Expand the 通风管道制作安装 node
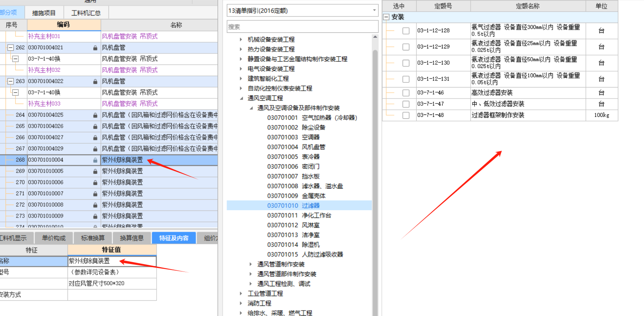 click(x=251, y=264)
